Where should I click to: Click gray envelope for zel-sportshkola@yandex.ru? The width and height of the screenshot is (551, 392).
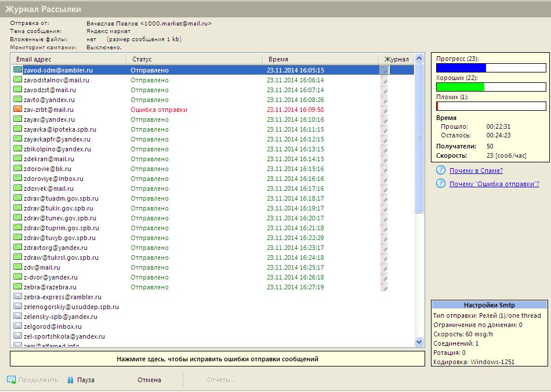click(17, 336)
